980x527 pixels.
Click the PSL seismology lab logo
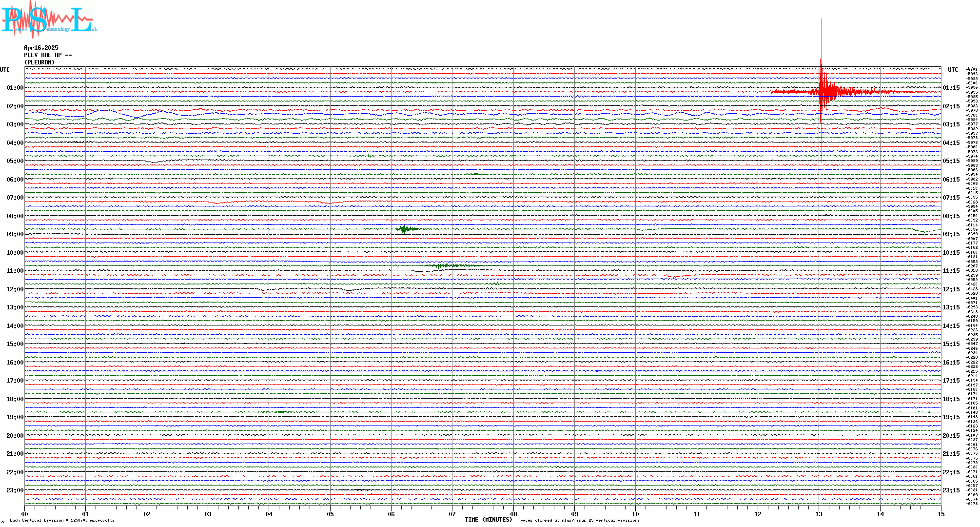click(48, 20)
